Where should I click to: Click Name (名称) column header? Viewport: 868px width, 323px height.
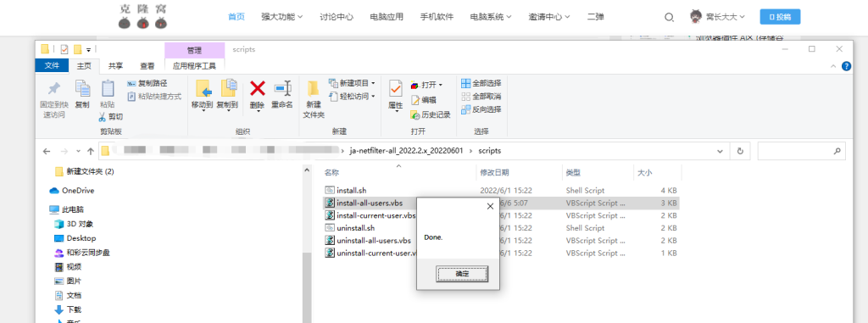tap(331, 173)
